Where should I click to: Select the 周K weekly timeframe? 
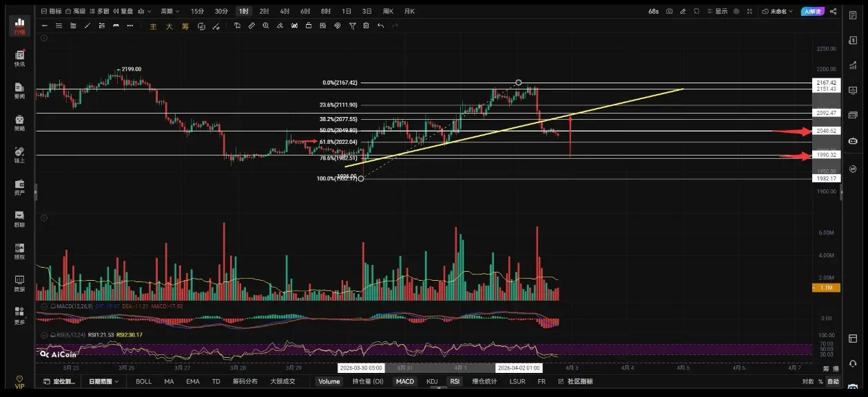[388, 11]
